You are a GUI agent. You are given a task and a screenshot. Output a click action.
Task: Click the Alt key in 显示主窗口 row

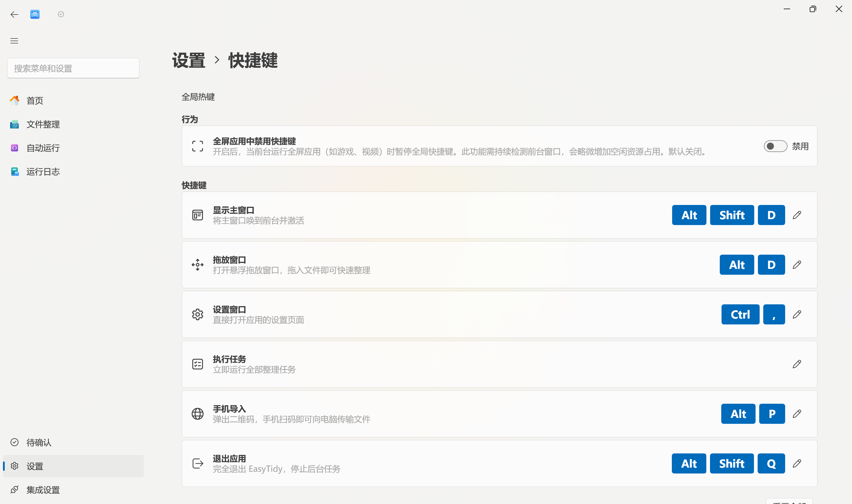689,215
